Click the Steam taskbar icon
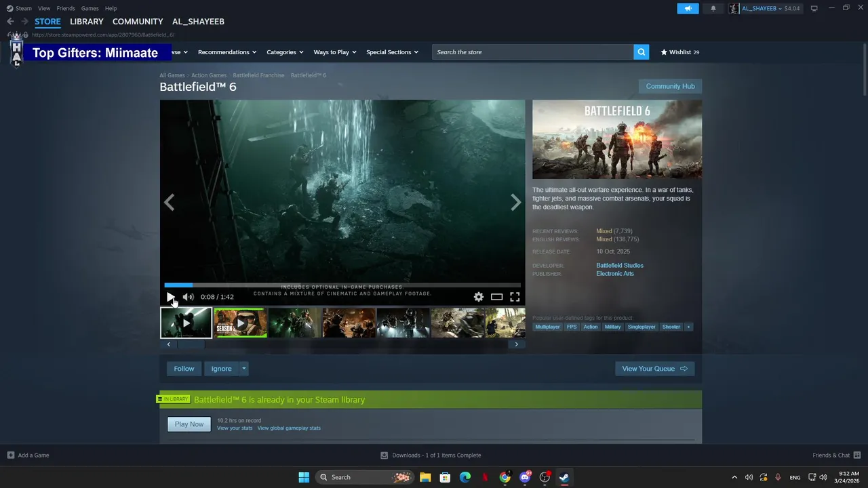868x488 pixels. pos(564,477)
